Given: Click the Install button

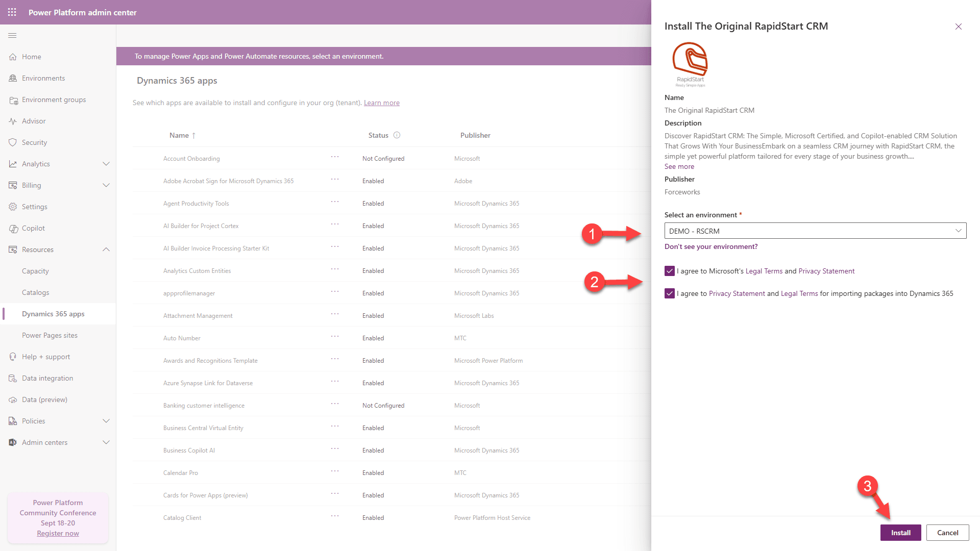Looking at the screenshot, I should (x=900, y=532).
